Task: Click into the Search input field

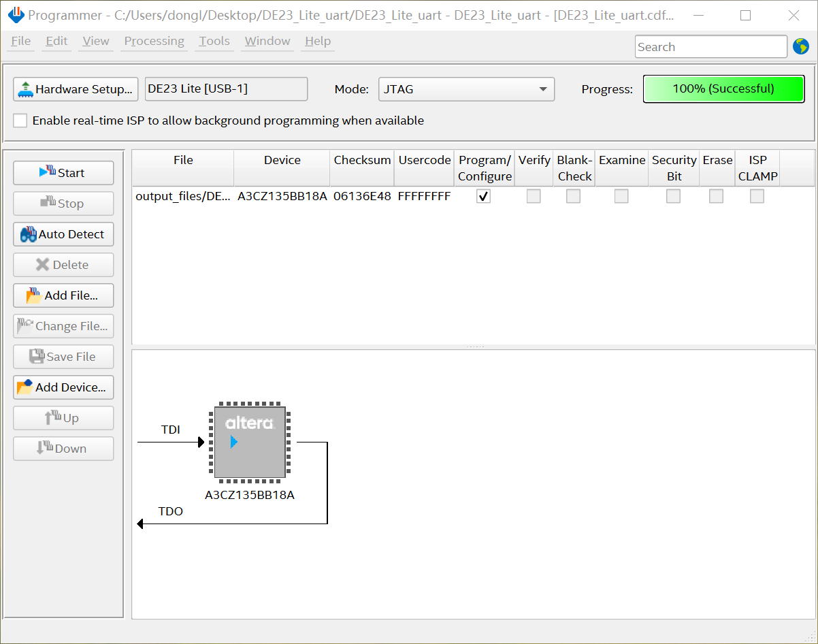Action: [x=711, y=47]
